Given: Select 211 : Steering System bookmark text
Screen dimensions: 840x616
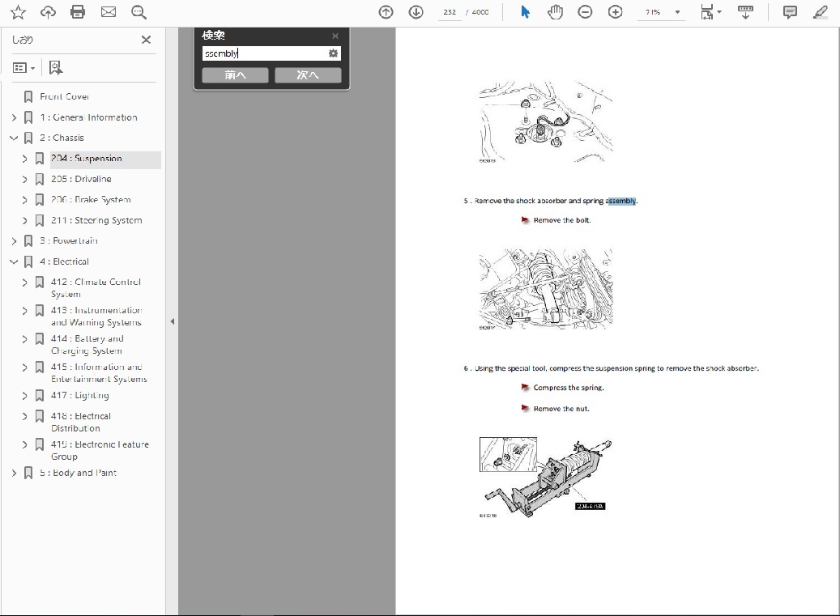Looking at the screenshot, I should click(96, 220).
